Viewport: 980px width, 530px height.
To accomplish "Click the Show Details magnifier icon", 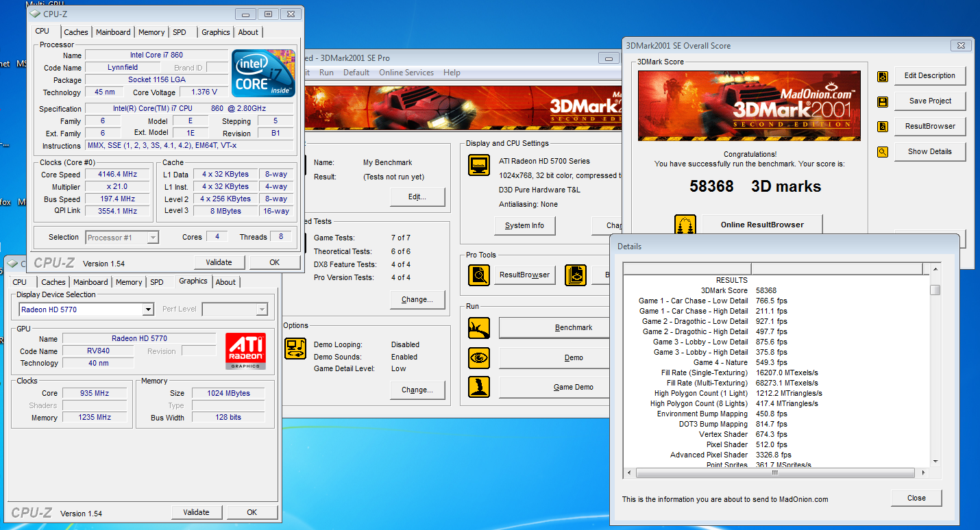I will [883, 152].
